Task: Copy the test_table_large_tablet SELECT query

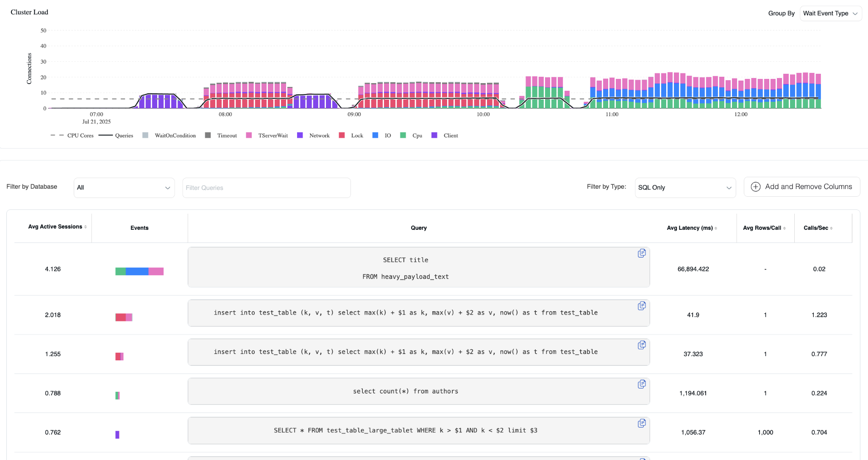Action: 642,423
